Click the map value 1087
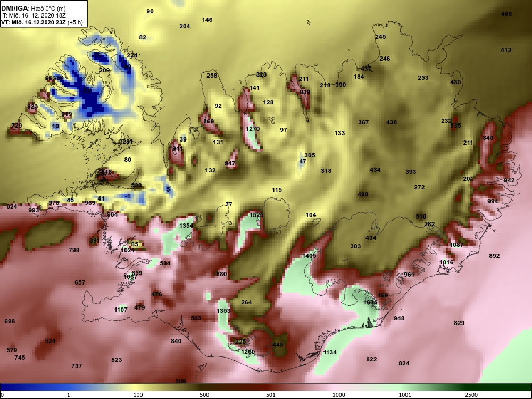The image size is (532, 399). pos(456,245)
